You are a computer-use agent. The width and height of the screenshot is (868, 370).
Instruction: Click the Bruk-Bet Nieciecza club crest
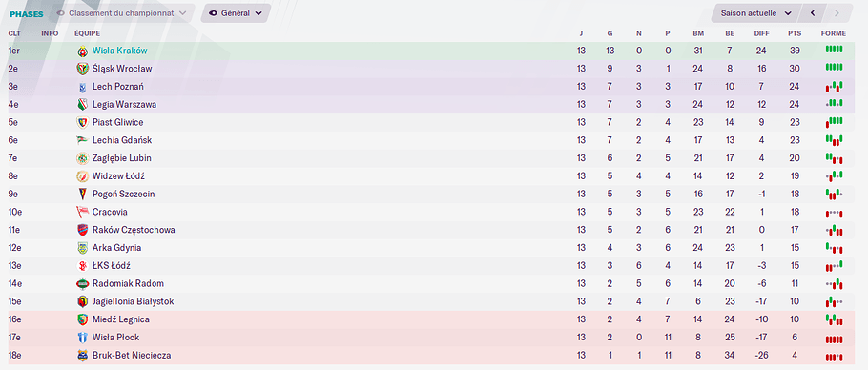[x=82, y=355]
